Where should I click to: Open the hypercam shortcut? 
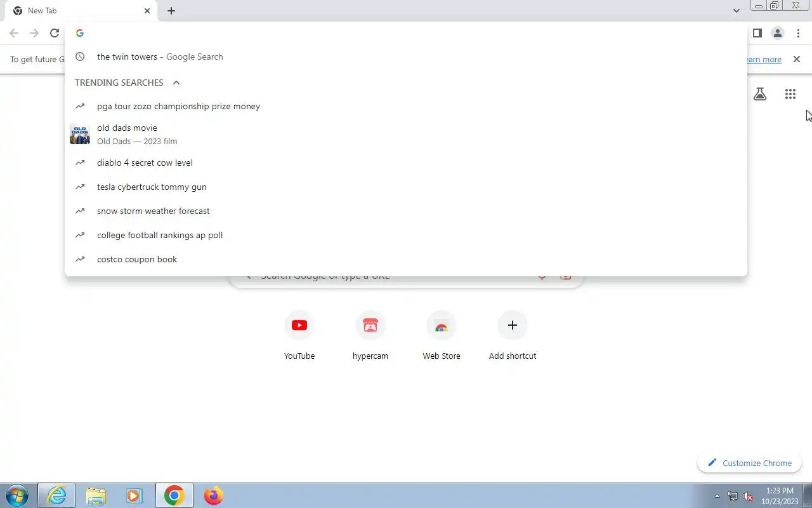(370, 335)
